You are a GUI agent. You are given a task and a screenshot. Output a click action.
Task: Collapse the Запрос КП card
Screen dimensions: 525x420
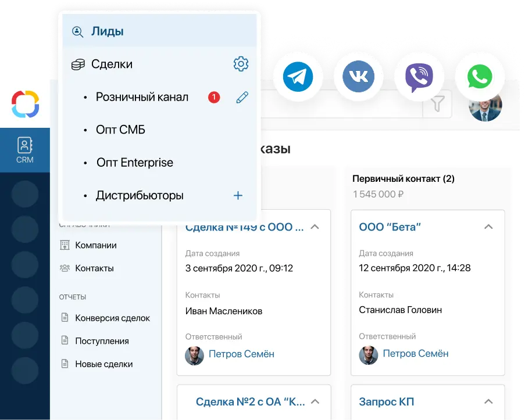(x=488, y=401)
